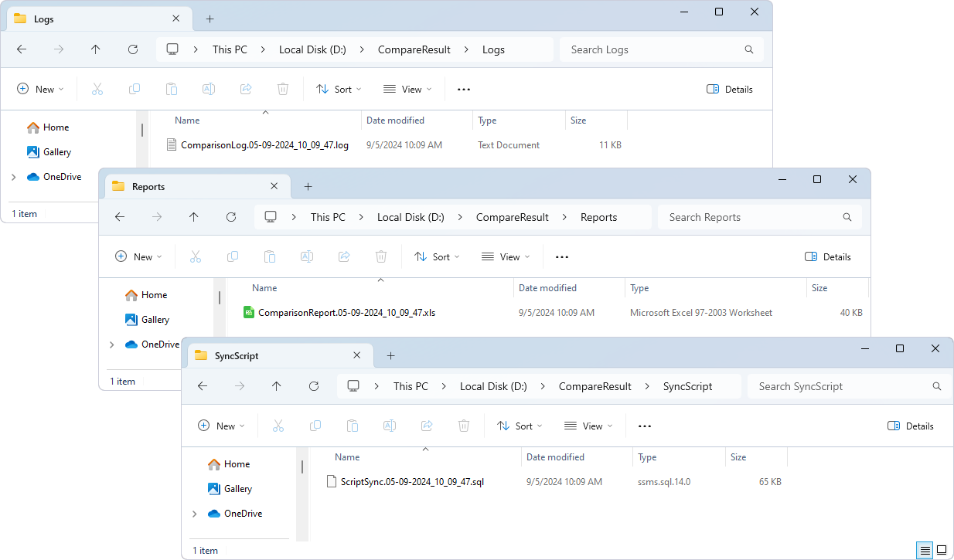Toggle Details pane in SyncScript window
The image size is (954, 560).
pos(911,426)
